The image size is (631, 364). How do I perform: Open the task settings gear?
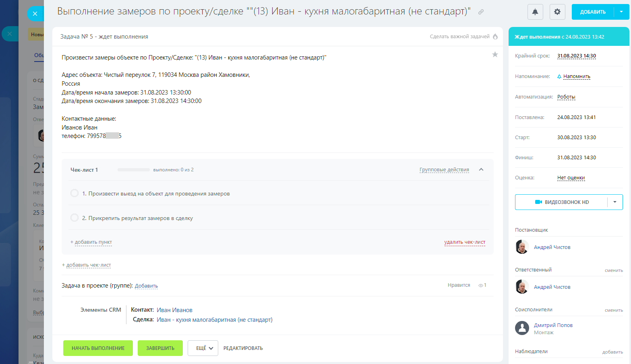[x=557, y=12]
